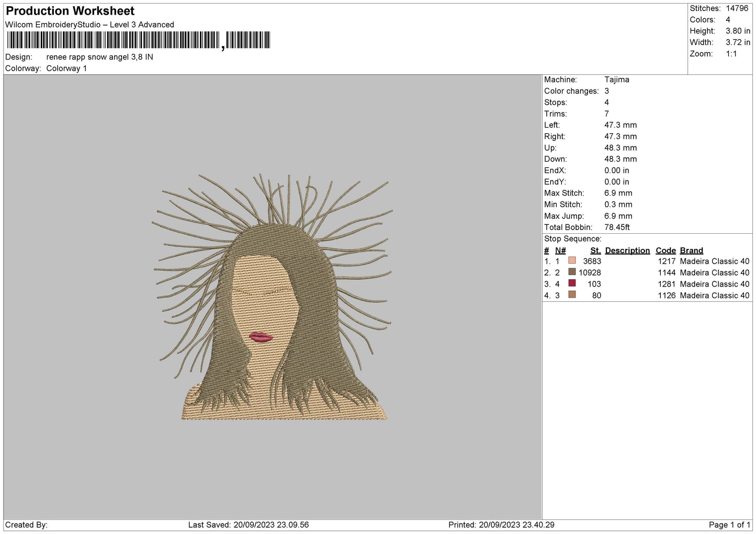756x534 pixels.
Task: Click the Left value 47.3 mm
Action: coord(620,125)
